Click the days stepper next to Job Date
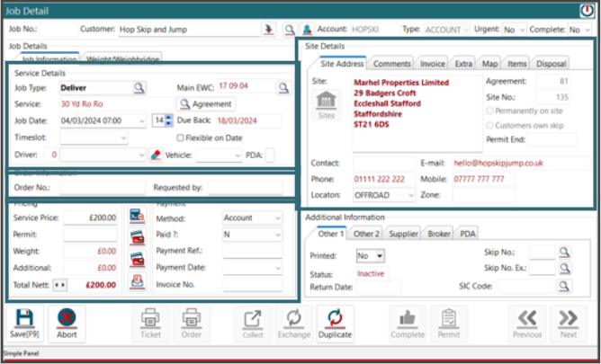This screenshot has height=364, width=601. point(168,120)
